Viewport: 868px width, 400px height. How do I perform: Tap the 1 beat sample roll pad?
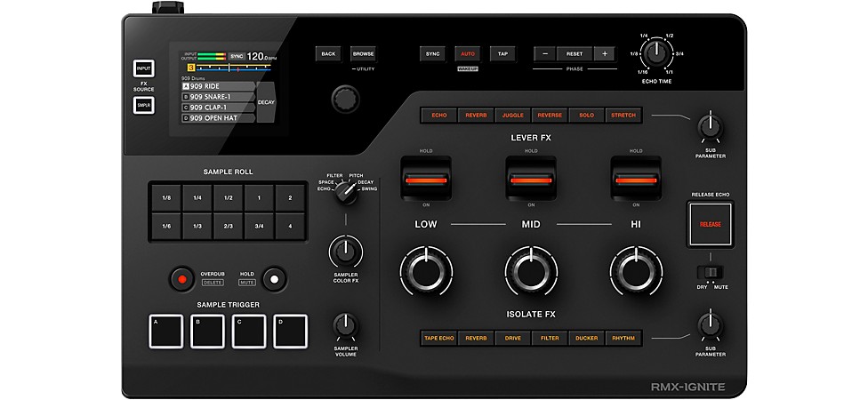259,197
